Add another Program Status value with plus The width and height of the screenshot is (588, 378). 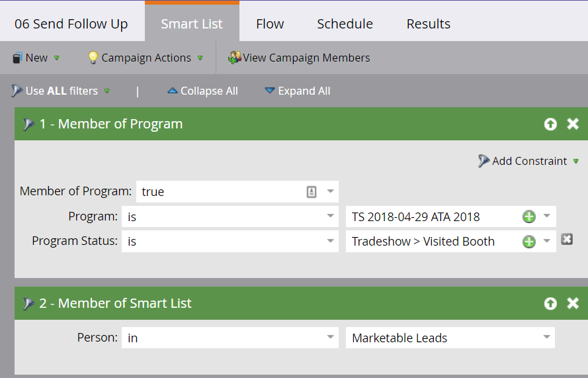click(528, 242)
